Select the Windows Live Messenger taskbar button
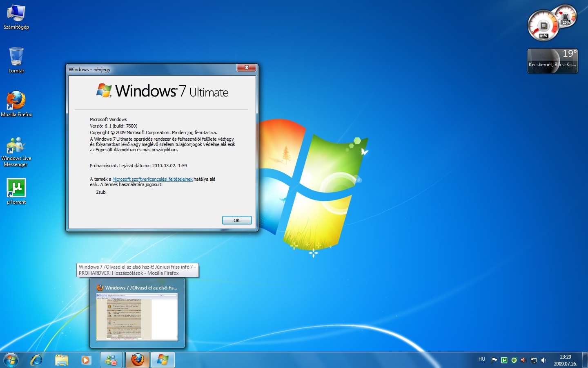Viewport: 588px width, 368px height. pos(111,360)
